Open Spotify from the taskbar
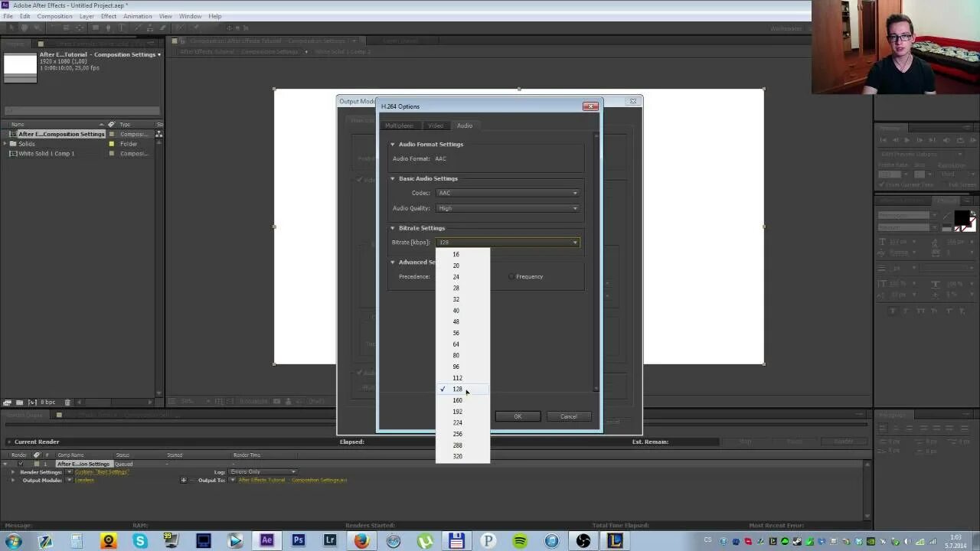980x551 pixels. 520,541
